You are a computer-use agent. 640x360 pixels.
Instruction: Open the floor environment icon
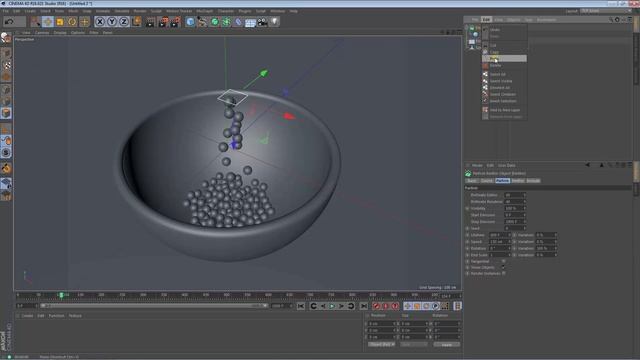point(250,22)
